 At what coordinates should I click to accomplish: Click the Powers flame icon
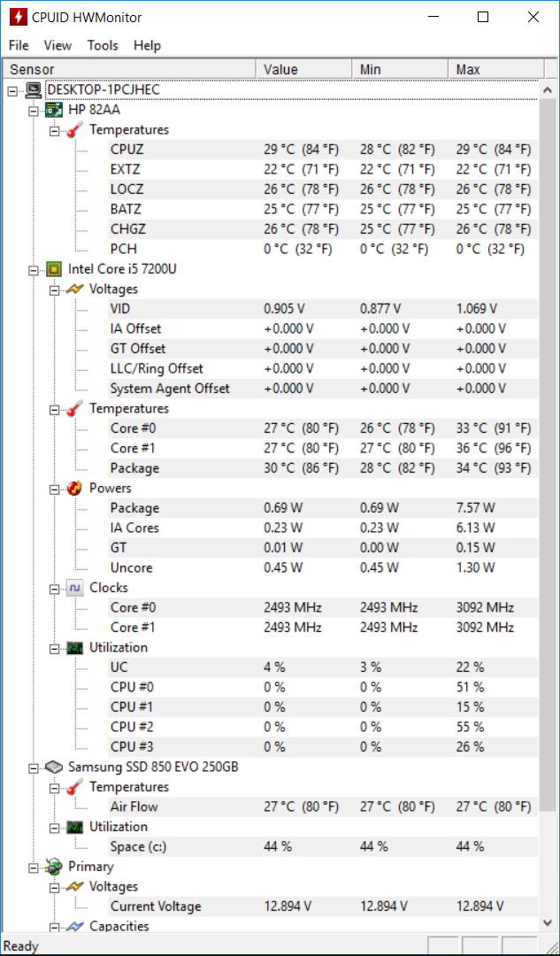[x=75, y=489]
